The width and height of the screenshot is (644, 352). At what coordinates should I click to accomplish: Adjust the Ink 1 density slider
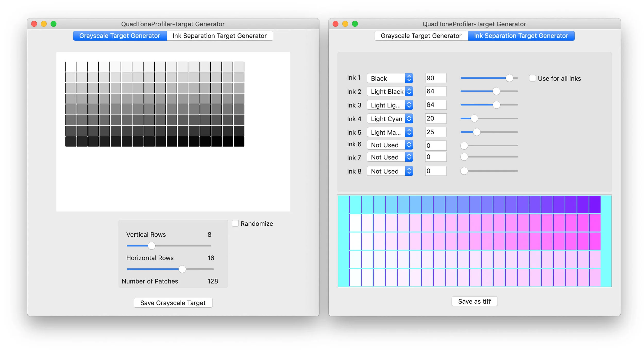510,78
